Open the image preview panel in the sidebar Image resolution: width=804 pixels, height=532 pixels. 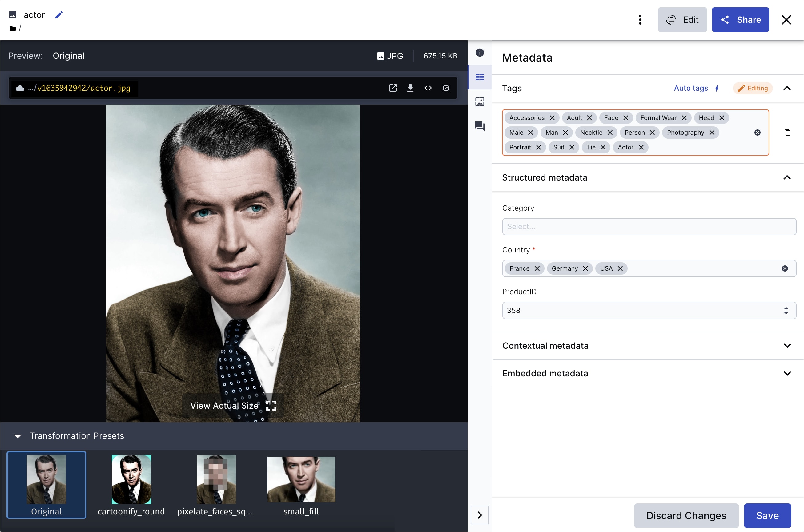click(480, 101)
